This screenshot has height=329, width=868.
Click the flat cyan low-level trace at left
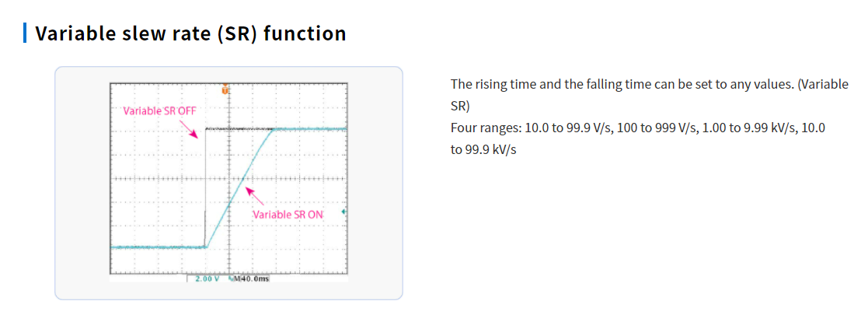pyautogui.click(x=159, y=247)
